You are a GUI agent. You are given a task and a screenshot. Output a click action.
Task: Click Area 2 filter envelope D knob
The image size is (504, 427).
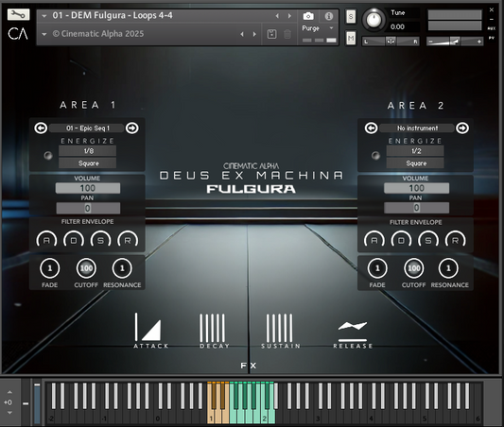click(x=402, y=240)
